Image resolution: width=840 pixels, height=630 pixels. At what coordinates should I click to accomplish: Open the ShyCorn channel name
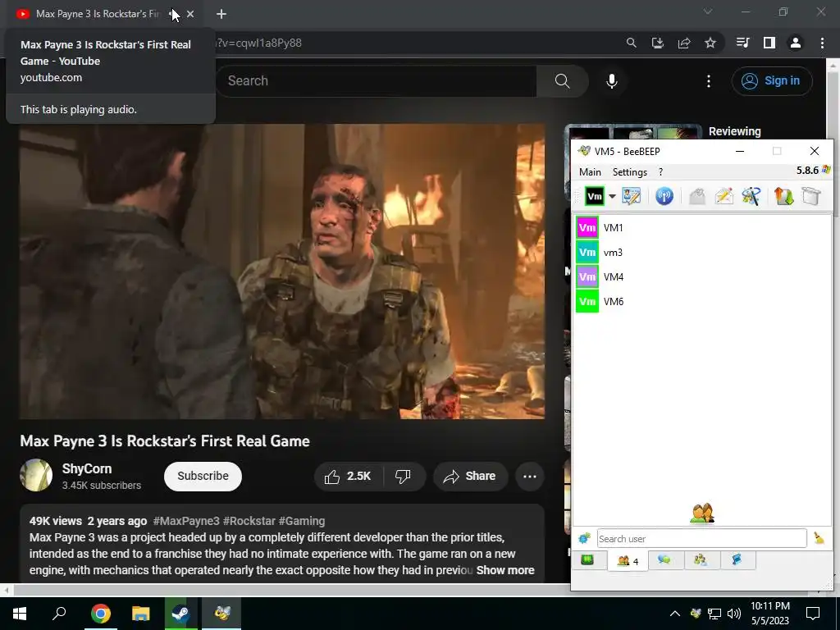point(87,468)
